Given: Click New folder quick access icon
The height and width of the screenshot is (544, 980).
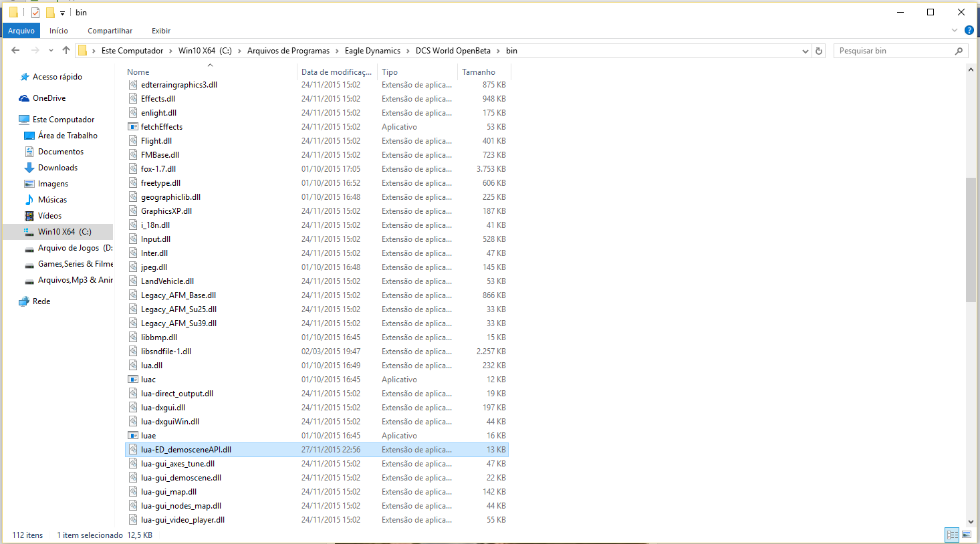Looking at the screenshot, I should [x=50, y=12].
